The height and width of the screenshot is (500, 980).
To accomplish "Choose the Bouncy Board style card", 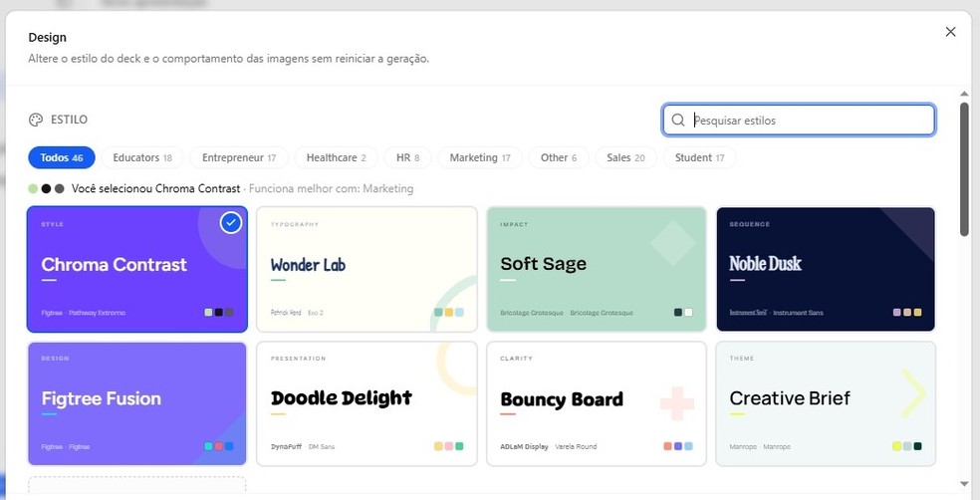I will [x=597, y=403].
